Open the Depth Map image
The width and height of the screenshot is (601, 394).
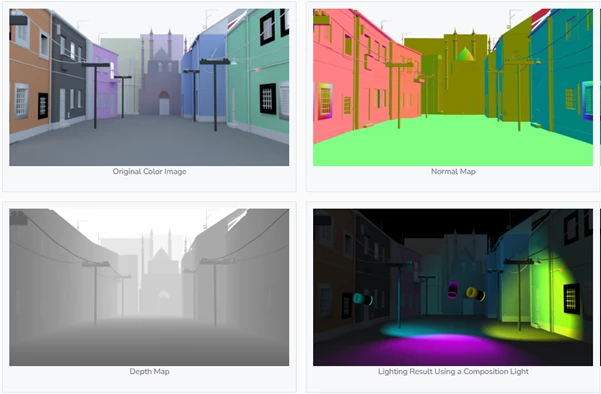[x=149, y=287]
